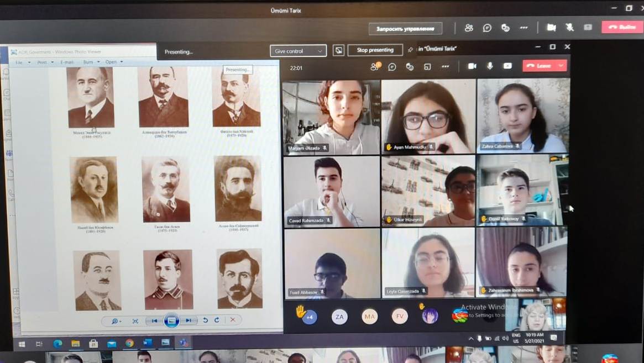644x363 pixels.
Task: Click stop sharing icon next to Leave
Action: tap(507, 66)
